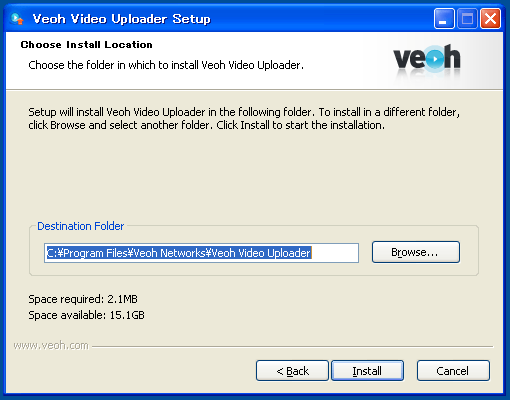
Task: Click the Space available: 15.1GB text
Action: tap(86, 315)
